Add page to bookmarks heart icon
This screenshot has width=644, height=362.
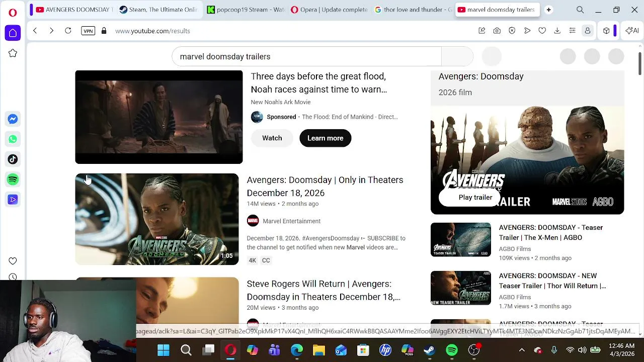542,31
